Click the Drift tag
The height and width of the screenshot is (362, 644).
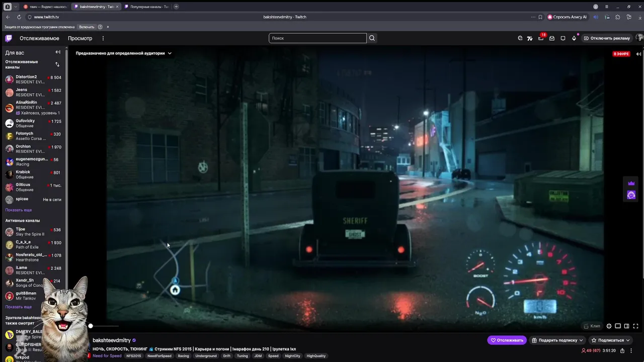tap(227, 356)
